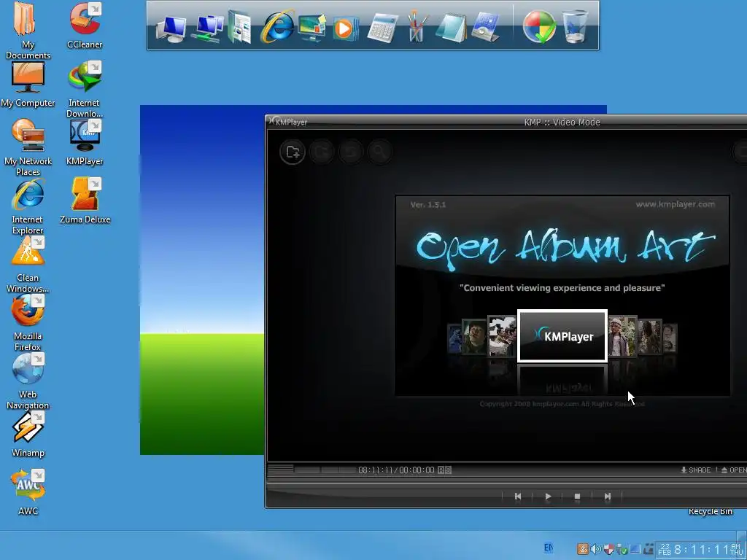Open the recycle bin icon in the dock

[x=575, y=27]
